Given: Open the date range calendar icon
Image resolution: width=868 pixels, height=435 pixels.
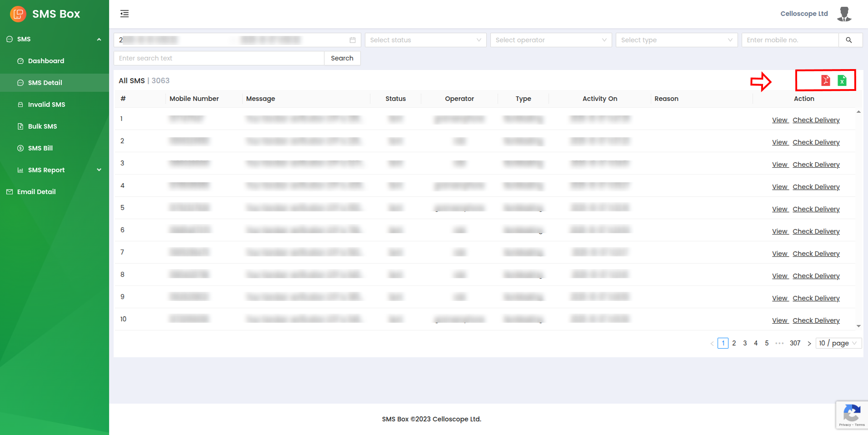Looking at the screenshot, I should (353, 40).
